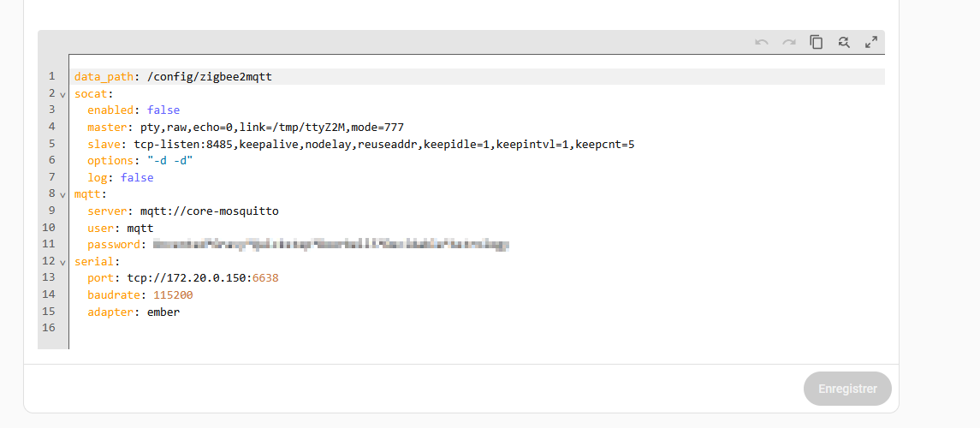This screenshot has width=980, height=428.
Task: Fold the serial section
Action: [62, 262]
